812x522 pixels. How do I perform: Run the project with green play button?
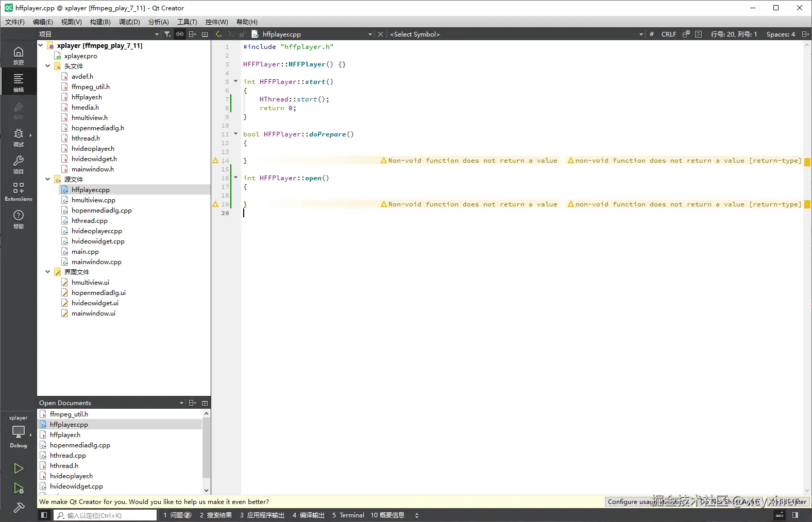[x=19, y=468]
